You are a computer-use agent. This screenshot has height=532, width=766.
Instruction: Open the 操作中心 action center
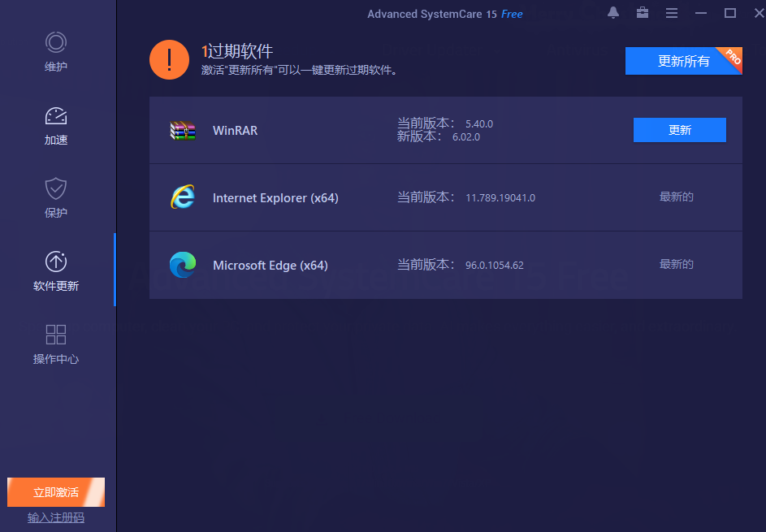(56, 345)
